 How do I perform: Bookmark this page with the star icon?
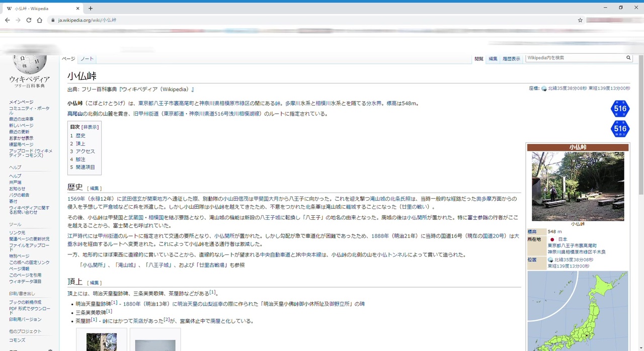pyautogui.click(x=580, y=20)
